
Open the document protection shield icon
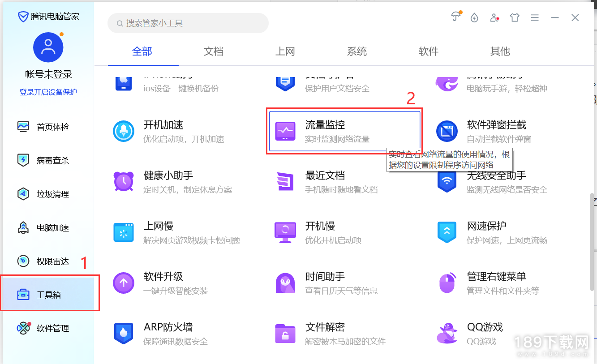[x=285, y=83]
